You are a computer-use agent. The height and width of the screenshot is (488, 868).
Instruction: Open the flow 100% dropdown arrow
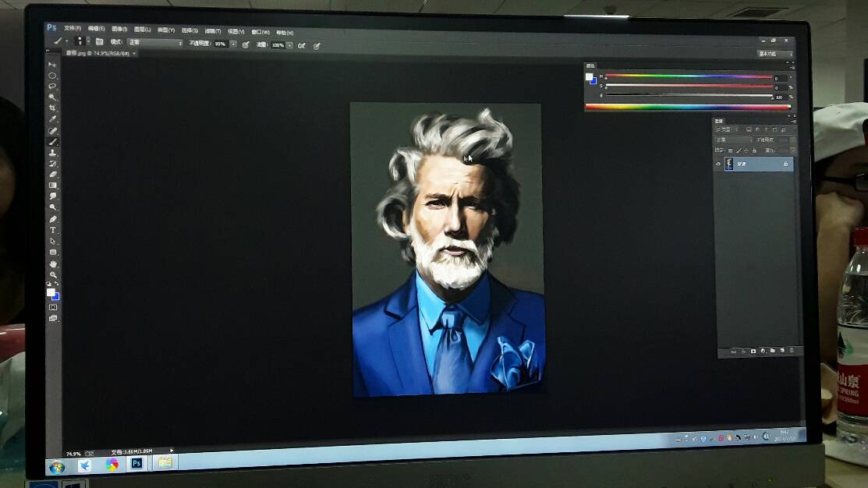(289, 45)
